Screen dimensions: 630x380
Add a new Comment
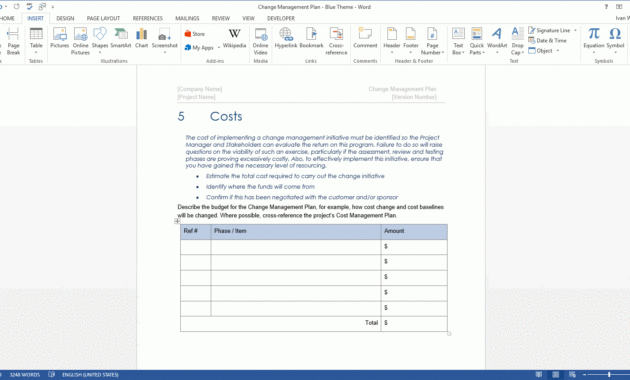[365, 38]
